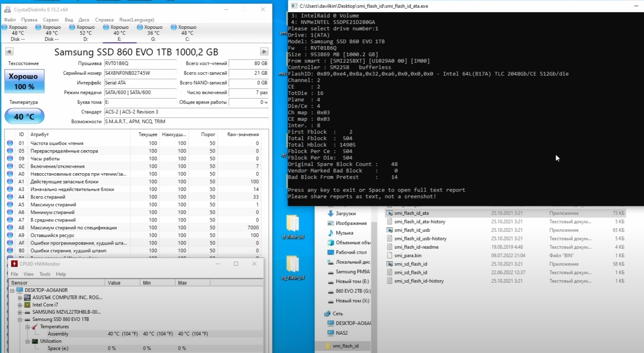
Task: Click the Хорошо 100 % health status button
Action: tap(25, 81)
